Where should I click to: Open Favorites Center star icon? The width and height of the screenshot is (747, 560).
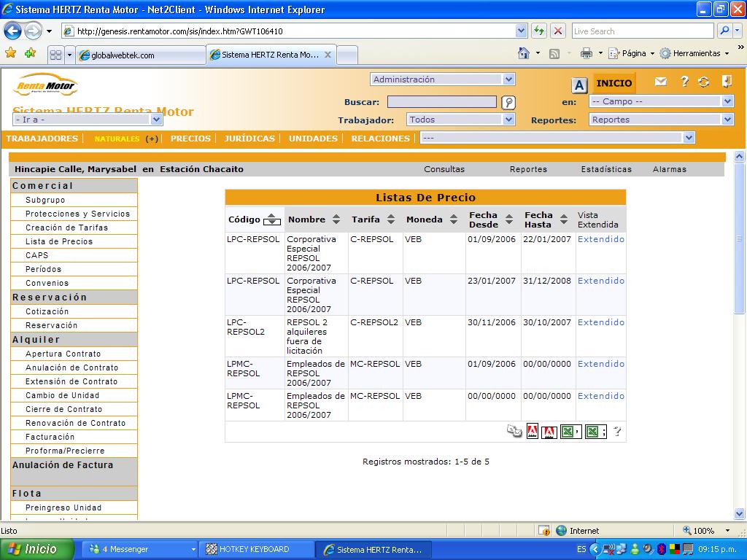(10, 52)
